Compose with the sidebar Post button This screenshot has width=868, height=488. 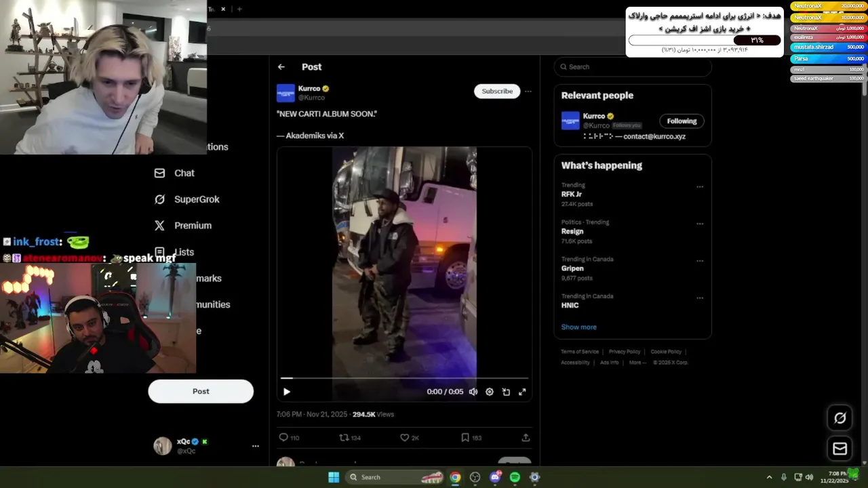[201, 391]
